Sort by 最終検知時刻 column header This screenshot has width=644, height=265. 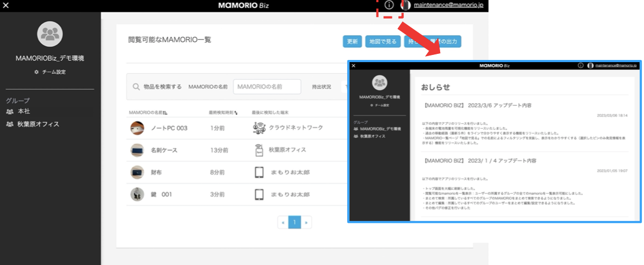pyautogui.click(x=223, y=113)
